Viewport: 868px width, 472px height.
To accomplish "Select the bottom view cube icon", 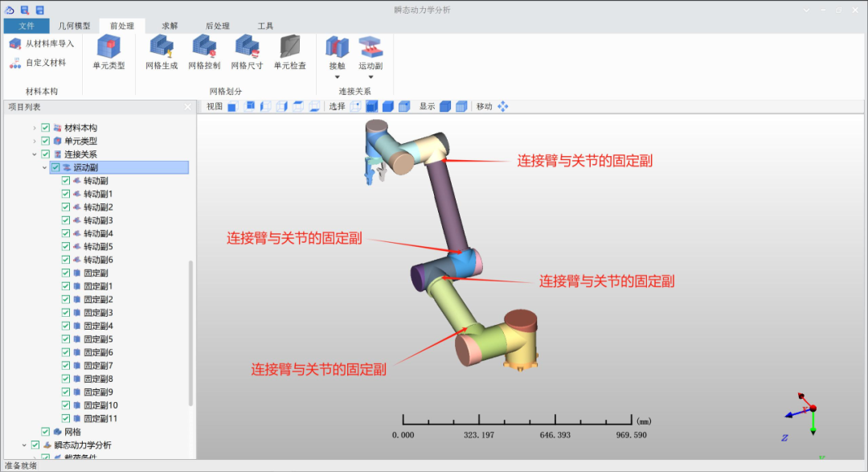I will click(x=314, y=106).
